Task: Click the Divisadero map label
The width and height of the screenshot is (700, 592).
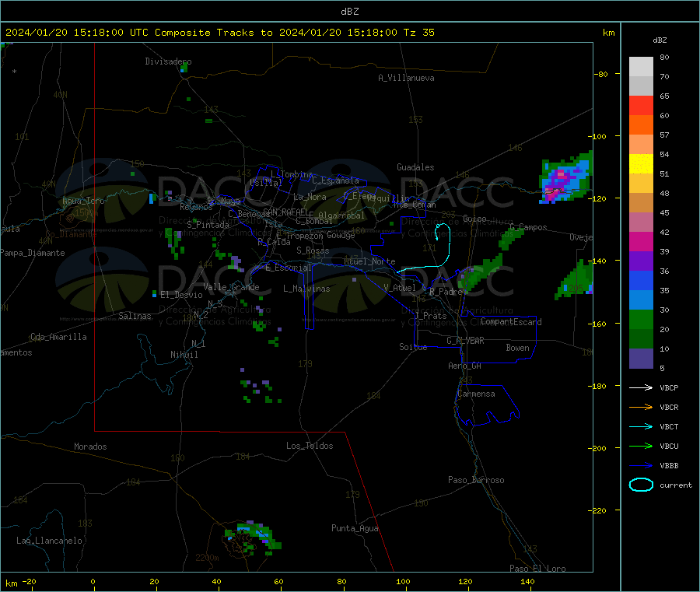Action: click(x=168, y=61)
